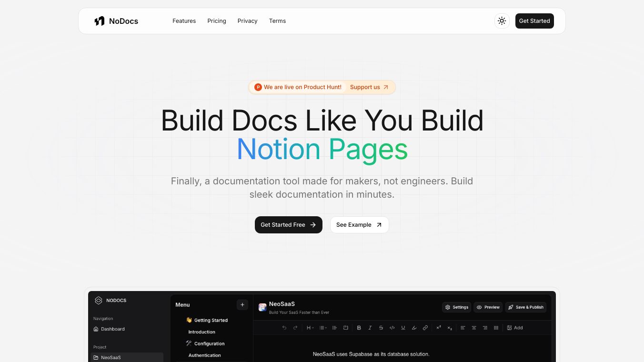Click the Save & Publish button
The height and width of the screenshot is (362, 644).
[x=526, y=307]
